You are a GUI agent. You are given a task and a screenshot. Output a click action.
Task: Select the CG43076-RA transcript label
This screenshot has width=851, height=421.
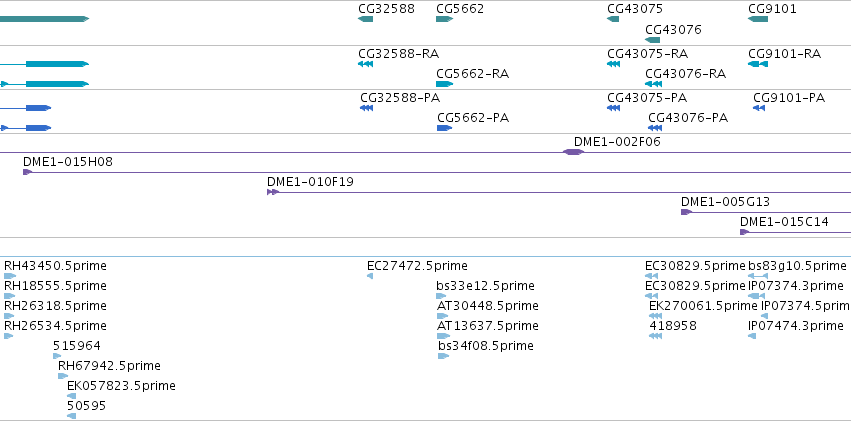click(685, 74)
